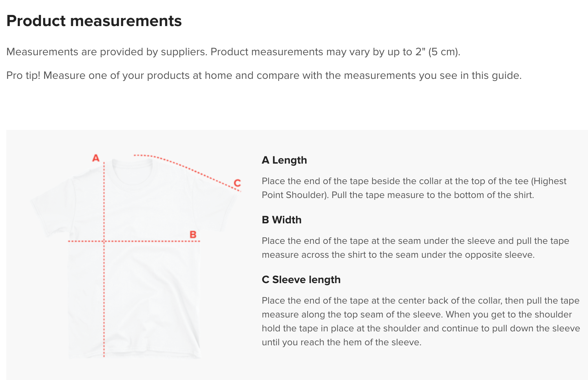Click the "Pro tip!" text
This screenshot has height=380, width=588.
point(23,75)
